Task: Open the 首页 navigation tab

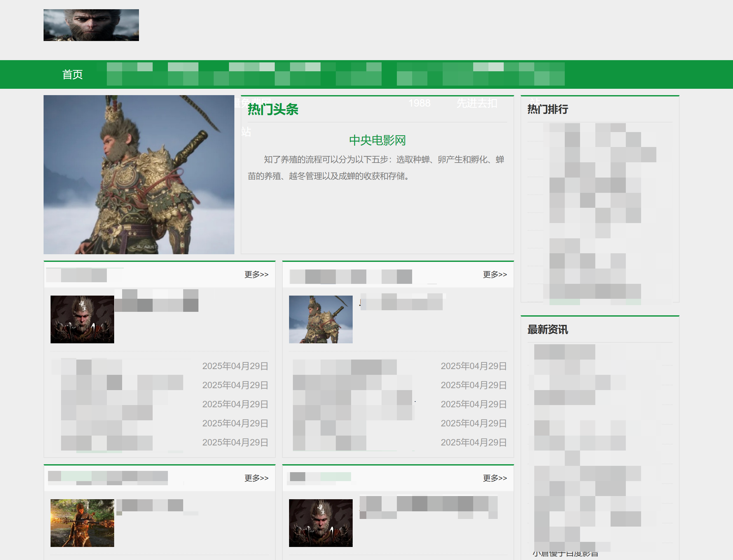Action: (72, 74)
